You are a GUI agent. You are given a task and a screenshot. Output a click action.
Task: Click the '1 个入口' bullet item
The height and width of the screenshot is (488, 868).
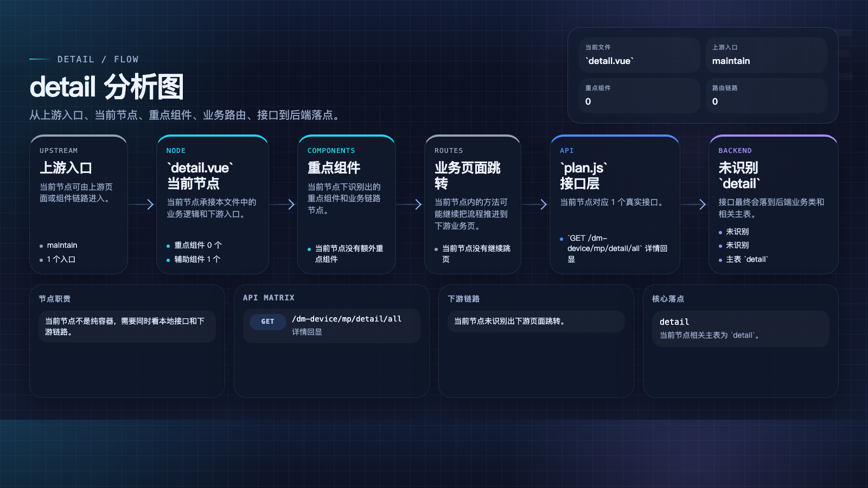point(61,259)
